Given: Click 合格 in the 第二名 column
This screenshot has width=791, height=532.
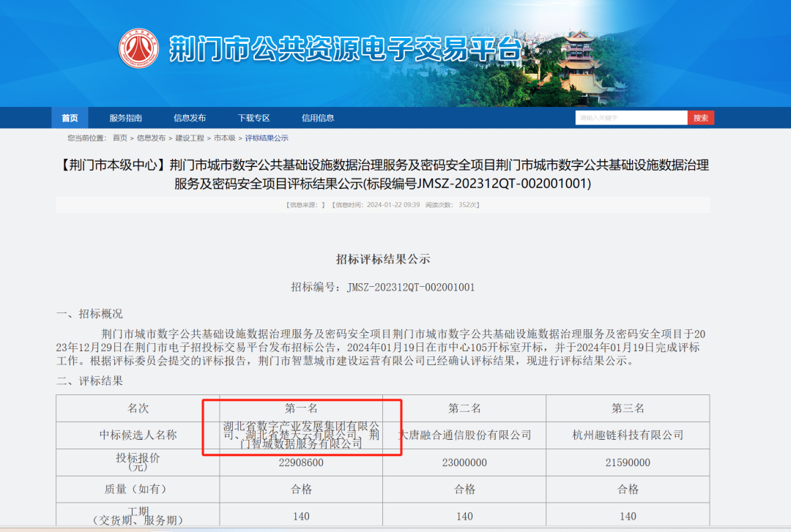Looking at the screenshot, I should [464, 489].
